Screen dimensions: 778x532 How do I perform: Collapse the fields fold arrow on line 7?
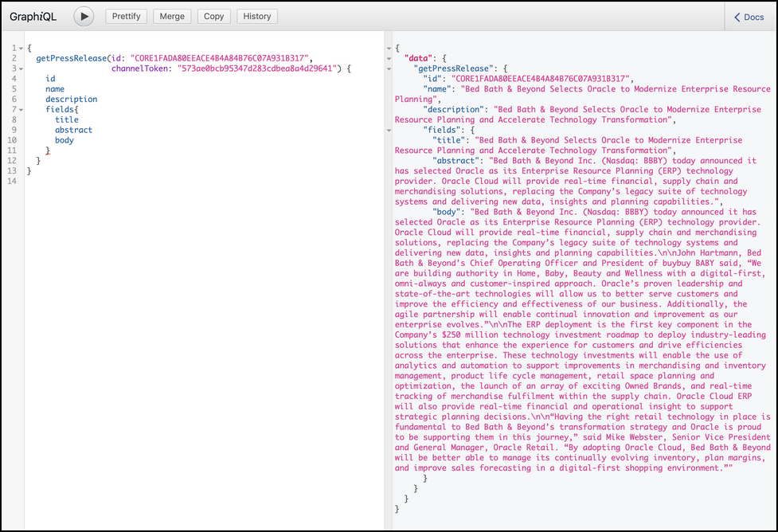(21, 110)
